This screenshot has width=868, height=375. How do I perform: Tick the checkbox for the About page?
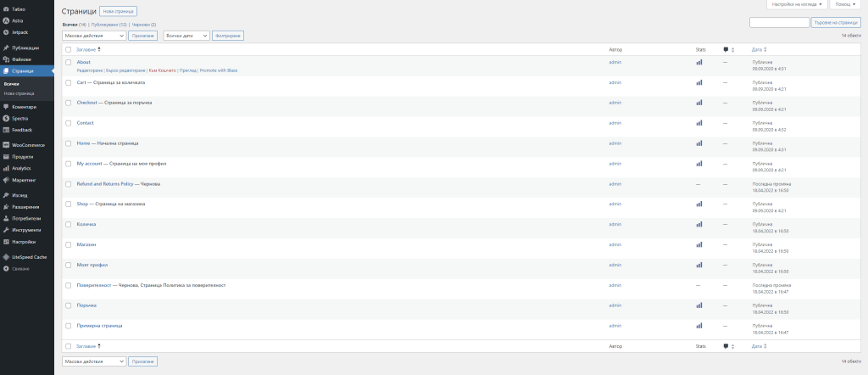coord(69,62)
